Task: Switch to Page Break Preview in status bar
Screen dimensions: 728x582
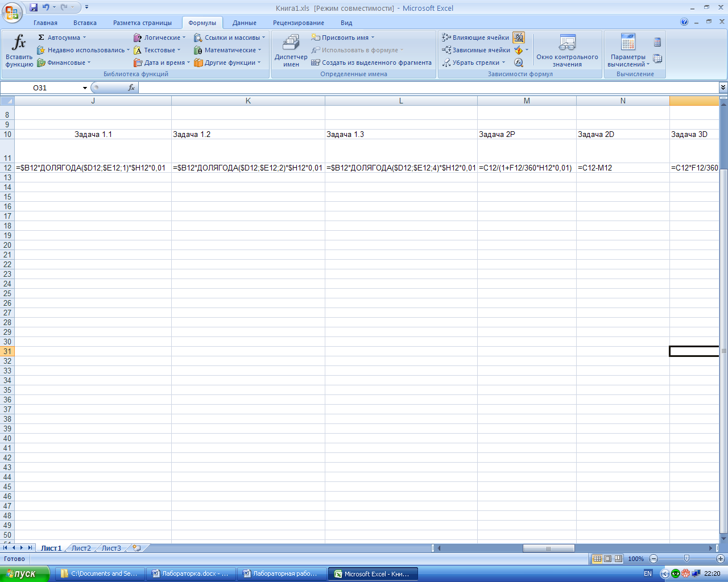Action: (618, 559)
